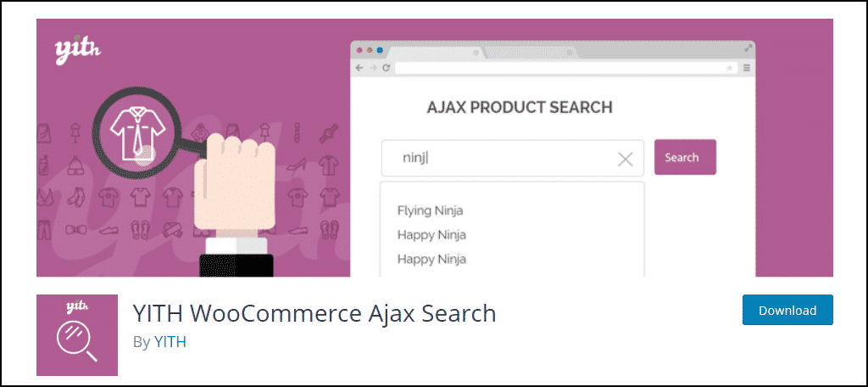
Task: Select the second mock browser tab
Action: coord(530,53)
